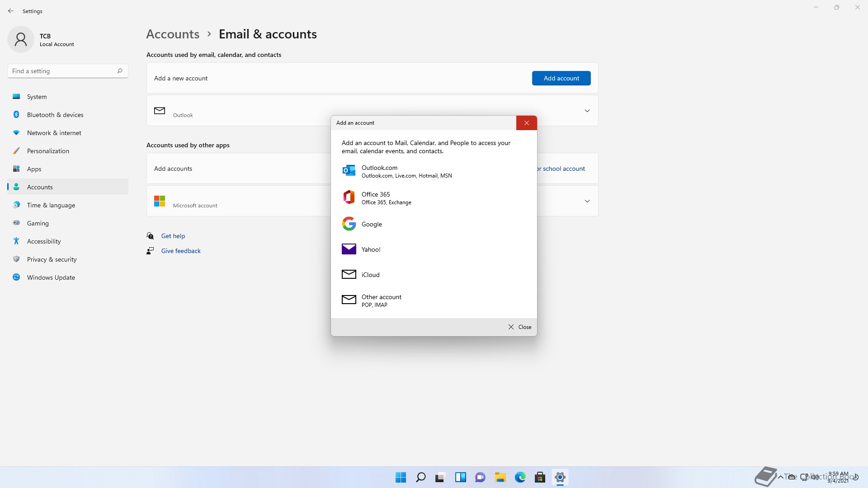
Task: Open Privacy & security settings
Action: [x=68, y=259]
